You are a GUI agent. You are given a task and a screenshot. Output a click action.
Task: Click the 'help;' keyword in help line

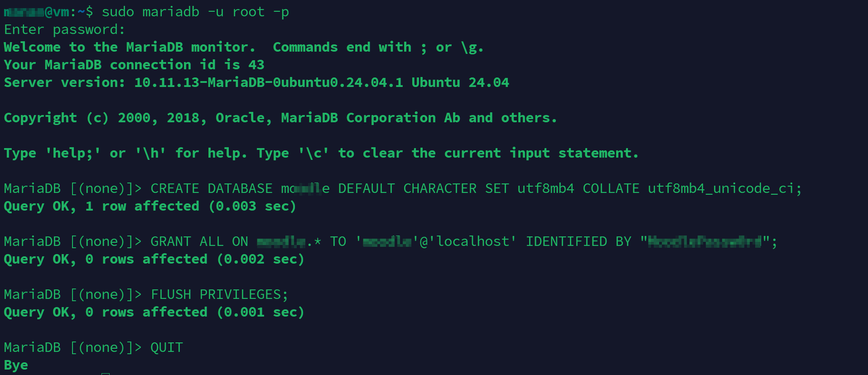pyautogui.click(x=72, y=153)
